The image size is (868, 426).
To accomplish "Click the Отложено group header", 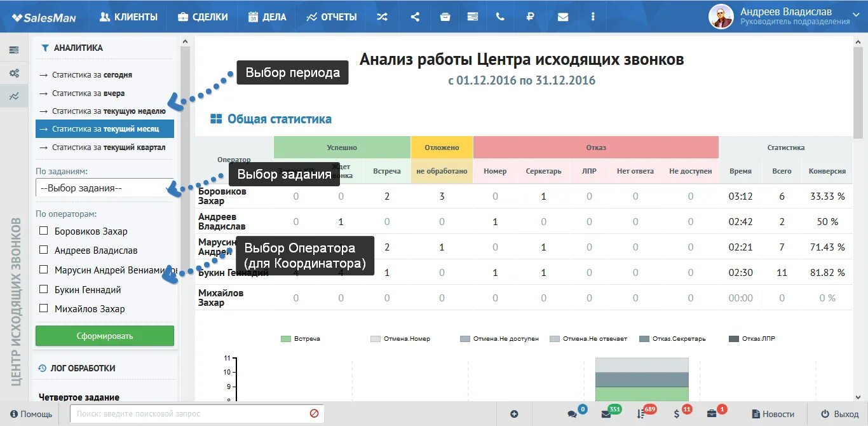I will 442,147.
